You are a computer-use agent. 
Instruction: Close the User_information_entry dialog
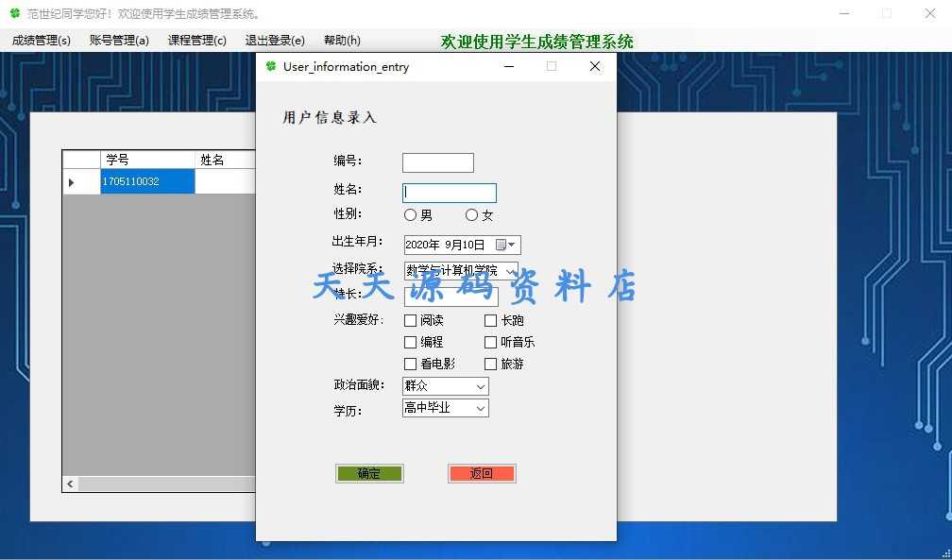point(595,66)
